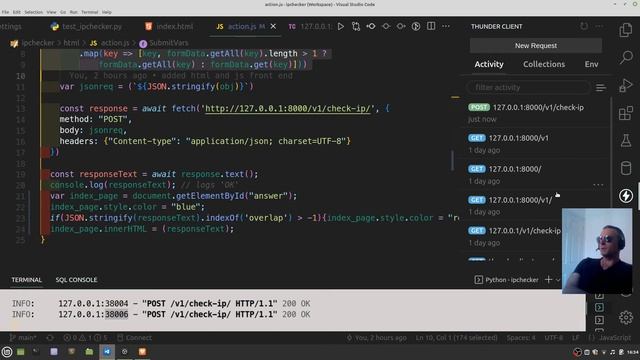This screenshot has width=640, height=360.
Task: Click the middle commit-node icon in editor toolbar
Action: (x=386, y=27)
